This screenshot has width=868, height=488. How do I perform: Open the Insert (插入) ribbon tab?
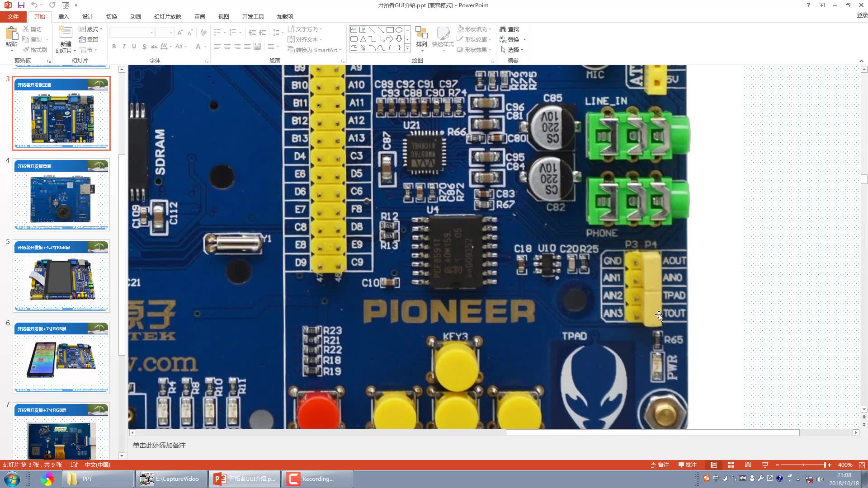click(x=63, y=16)
